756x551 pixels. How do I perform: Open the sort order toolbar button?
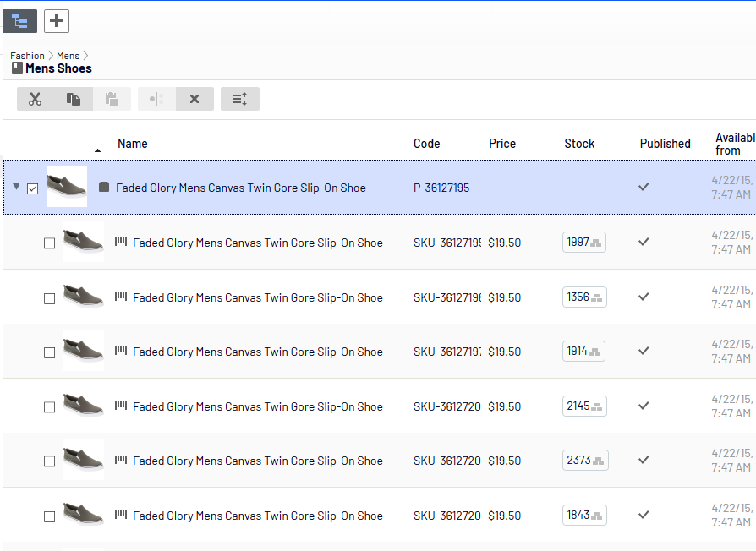240,99
